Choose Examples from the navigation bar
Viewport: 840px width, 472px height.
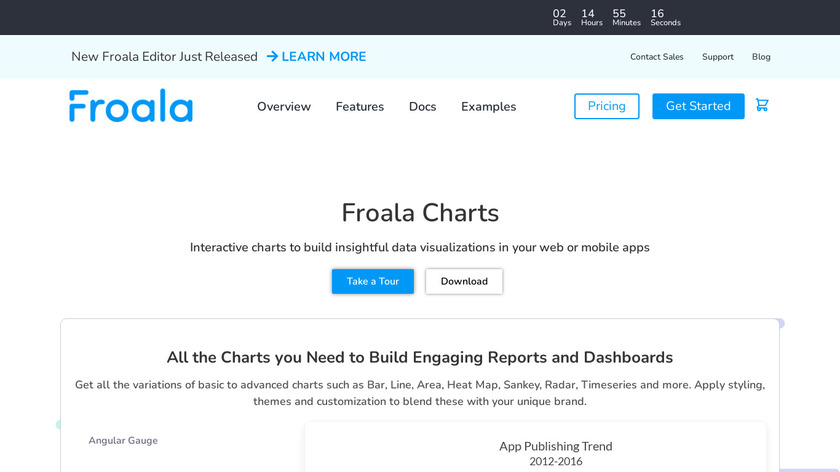tap(489, 107)
